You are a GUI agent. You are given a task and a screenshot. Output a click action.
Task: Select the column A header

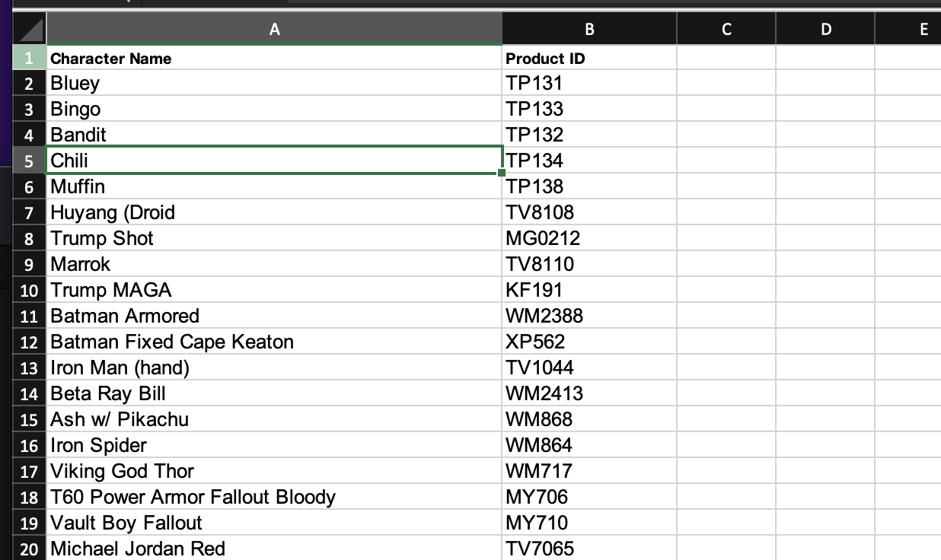(274, 28)
